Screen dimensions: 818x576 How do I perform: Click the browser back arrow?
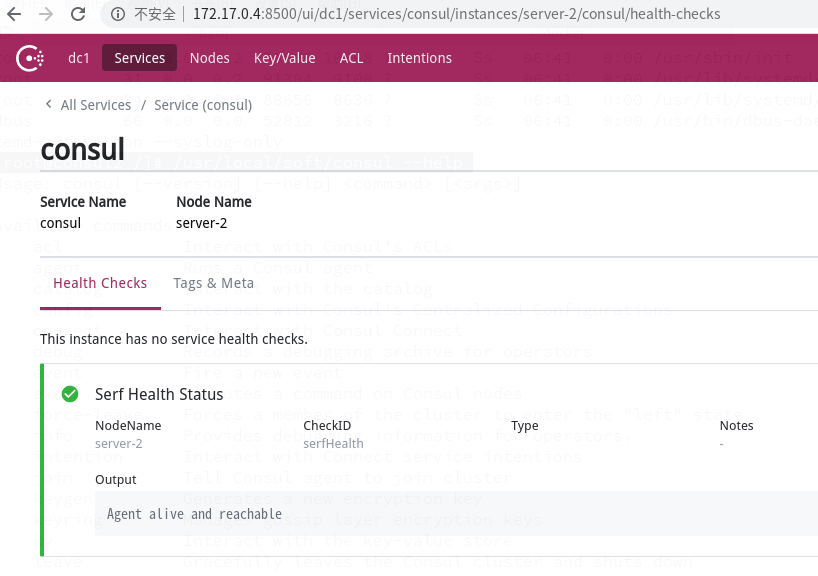click(x=14, y=14)
